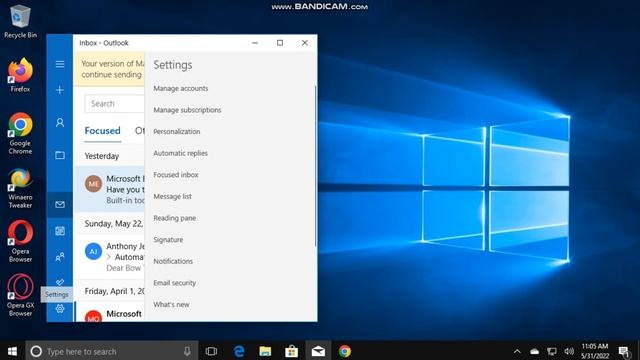Open Personalization settings

(x=177, y=131)
